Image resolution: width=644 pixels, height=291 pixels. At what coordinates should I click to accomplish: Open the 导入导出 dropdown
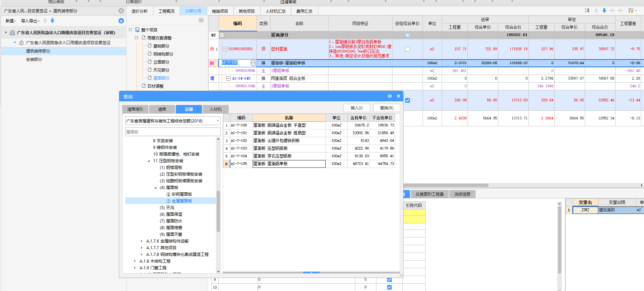tap(30, 21)
